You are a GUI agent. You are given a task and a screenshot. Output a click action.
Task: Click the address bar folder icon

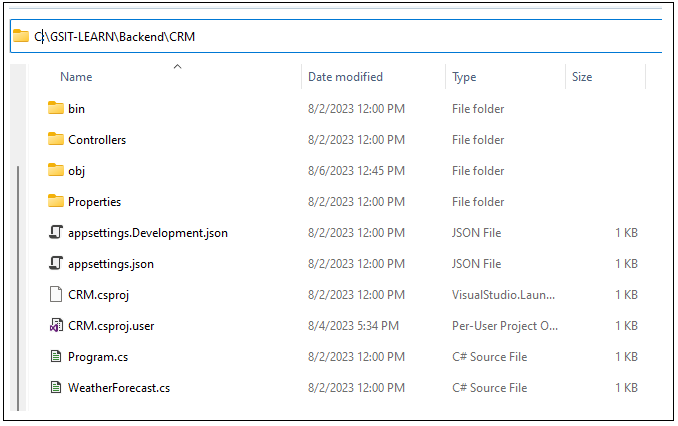pos(21,36)
